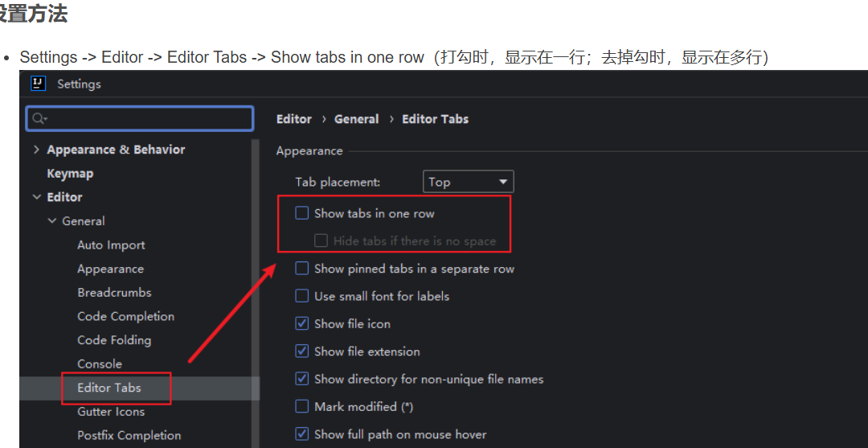The width and height of the screenshot is (868, 448).
Task: Click the settings tree vertical scrollbar
Action: point(256,294)
